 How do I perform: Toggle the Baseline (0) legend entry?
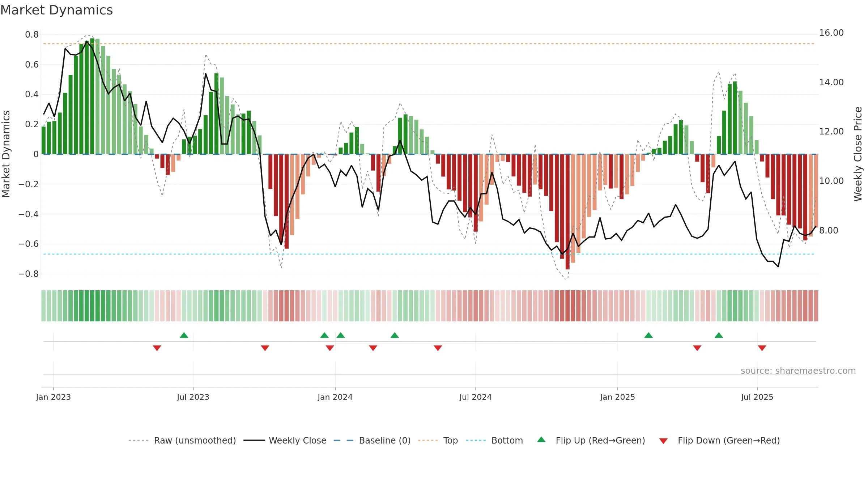click(372, 440)
